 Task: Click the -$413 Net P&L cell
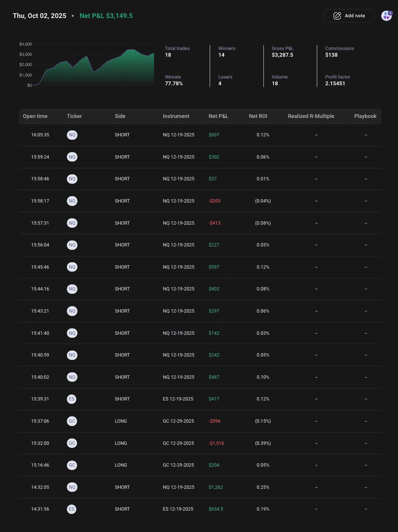point(214,223)
